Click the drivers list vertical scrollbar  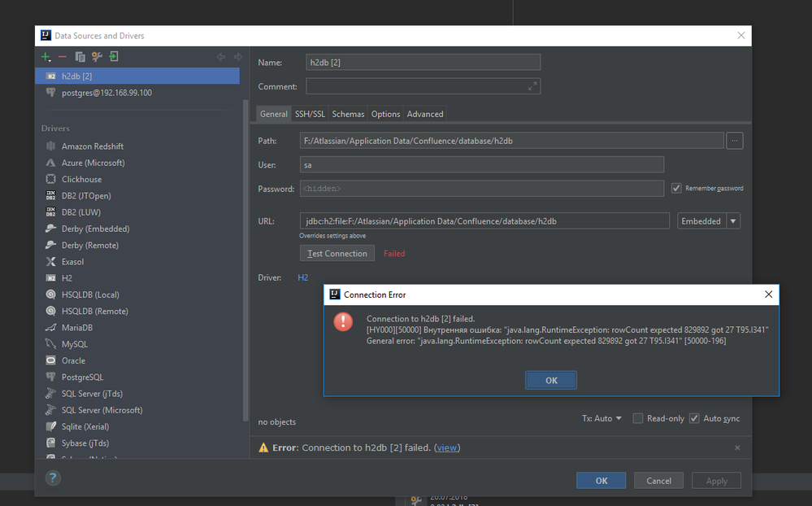coord(245,260)
